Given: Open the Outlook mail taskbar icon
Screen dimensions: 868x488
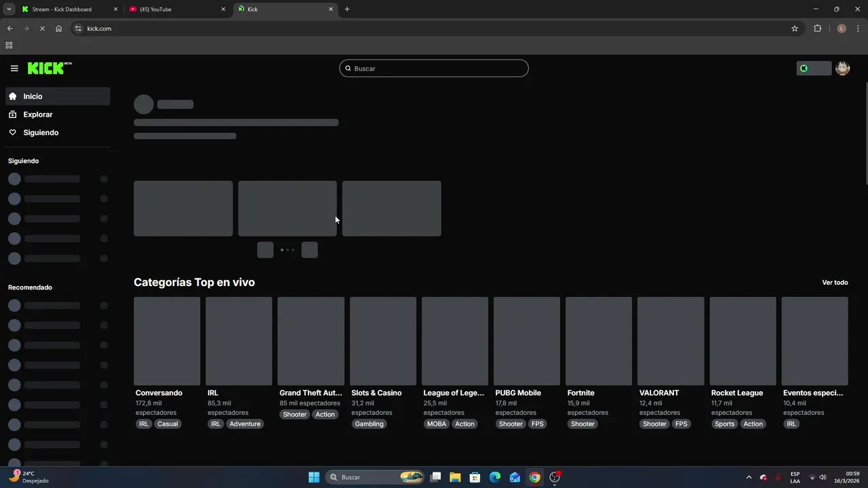Looking at the screenshot, I should click(515, 477).
